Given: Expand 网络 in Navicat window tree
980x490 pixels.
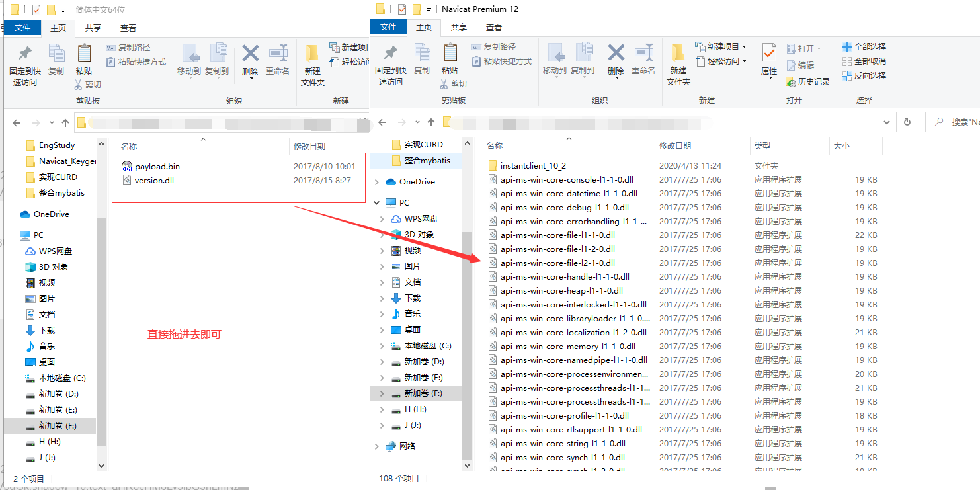Looking at the screenshot, I should click(376, 446).
